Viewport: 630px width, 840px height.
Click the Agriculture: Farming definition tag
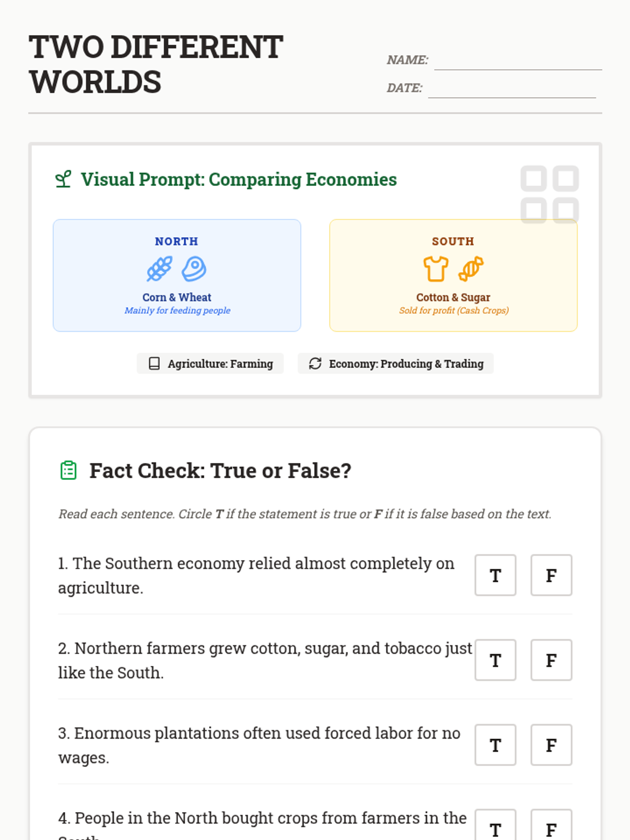pos(211,364)
